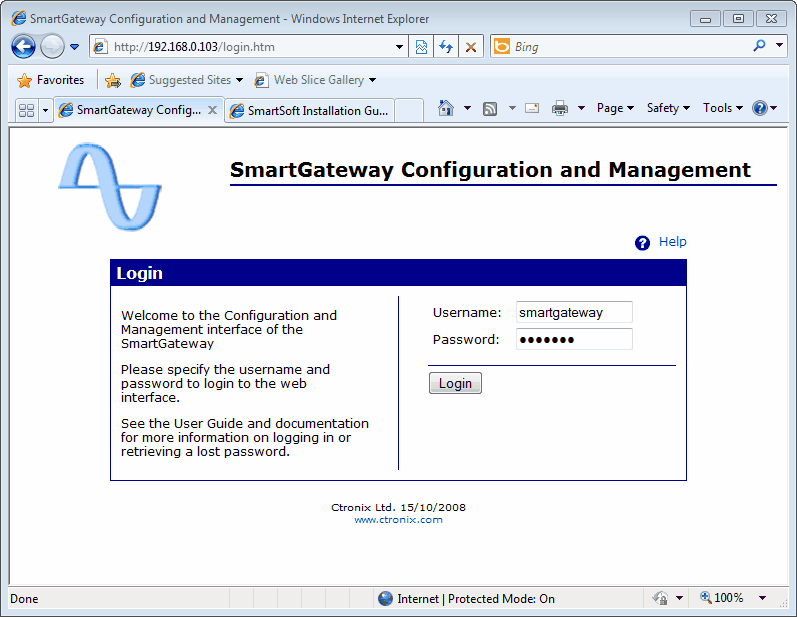Open the browser Help question mark menu

[765, 108]
